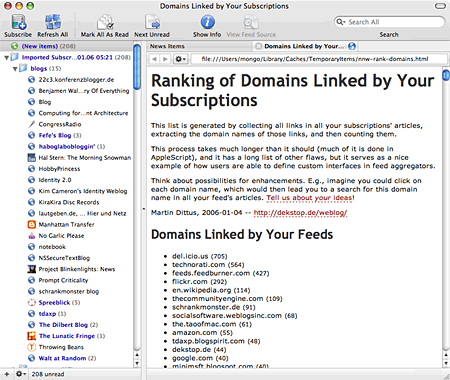Select the haboglabobloggin' feed
The width and height of the screenshot is (450, 380).
tap(67, 146)
